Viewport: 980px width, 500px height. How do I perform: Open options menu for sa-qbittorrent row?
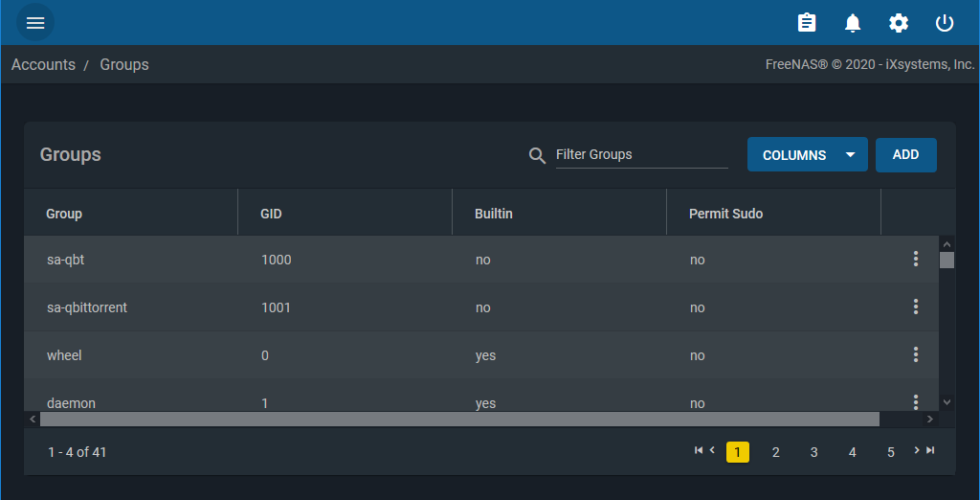coord(916,307)
